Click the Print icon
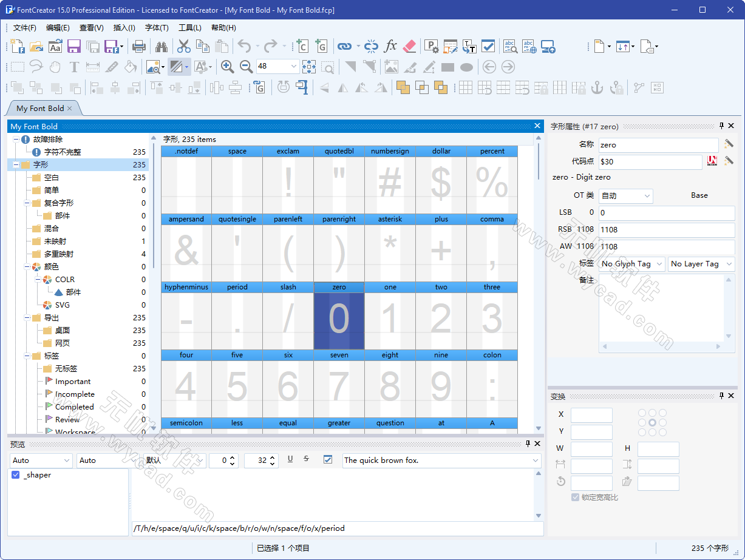This screenshot has height=560, width=745. coord(140,46)
